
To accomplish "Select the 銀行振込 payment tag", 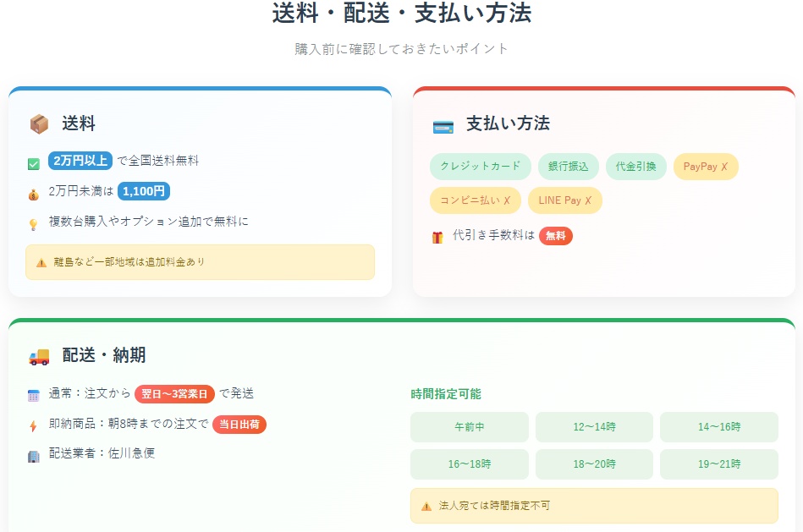I will [569, 167].
